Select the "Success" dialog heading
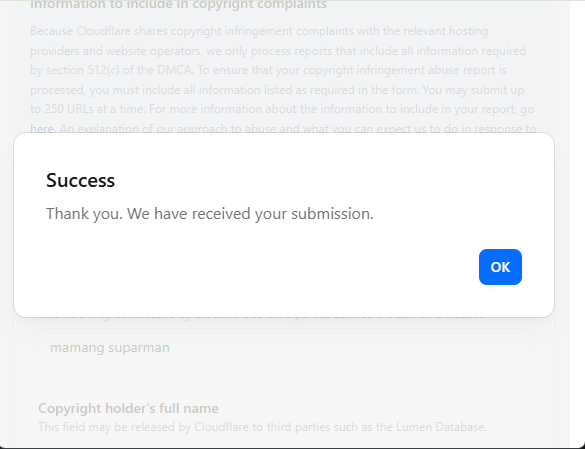Screen dimensions: 585x449 (x=80, y=180)
